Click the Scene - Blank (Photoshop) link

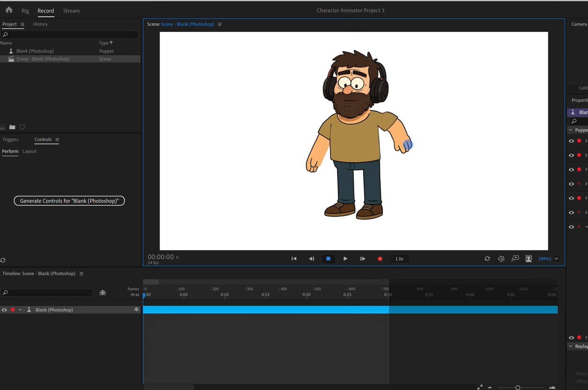coord(187,24)
